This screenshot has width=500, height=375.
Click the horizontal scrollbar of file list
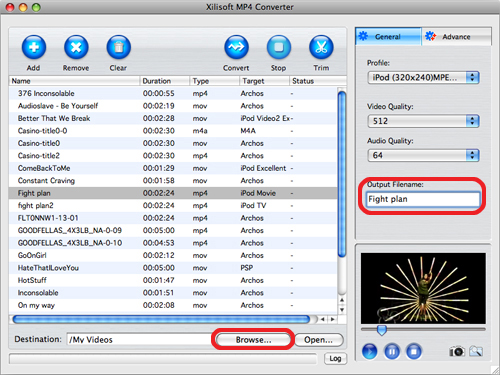[162, 319]
